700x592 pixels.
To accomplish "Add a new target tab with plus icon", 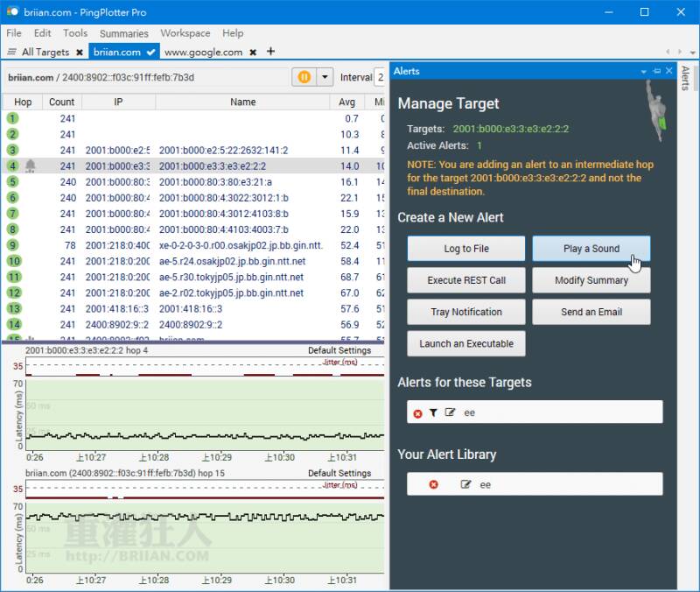I will pos(270,52).
